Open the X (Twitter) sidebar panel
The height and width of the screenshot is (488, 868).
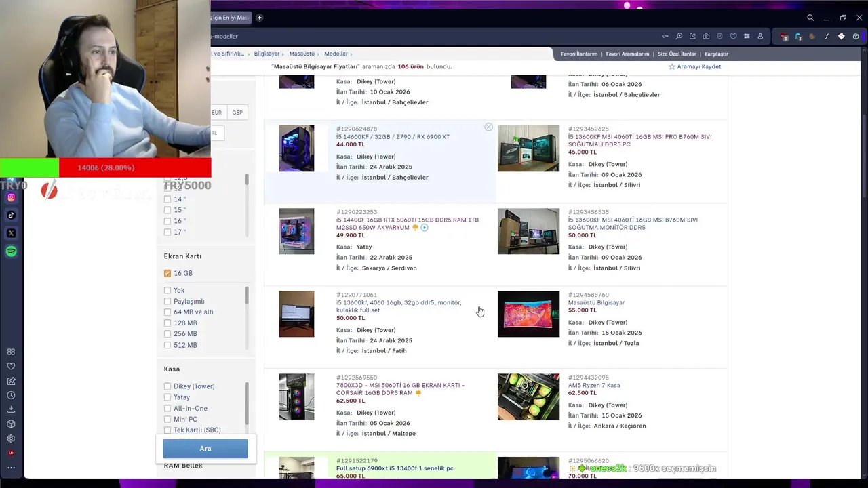coord(12,233)
